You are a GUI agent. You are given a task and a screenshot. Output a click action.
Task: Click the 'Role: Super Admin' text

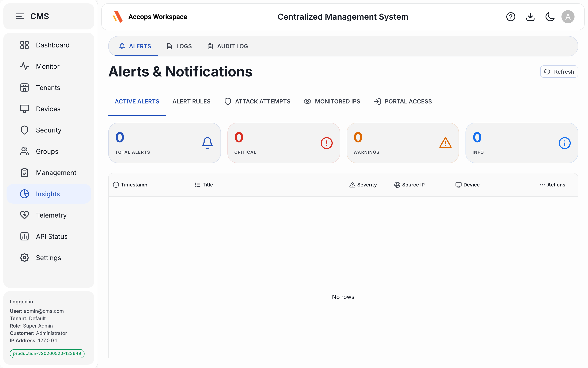point(31,326)
